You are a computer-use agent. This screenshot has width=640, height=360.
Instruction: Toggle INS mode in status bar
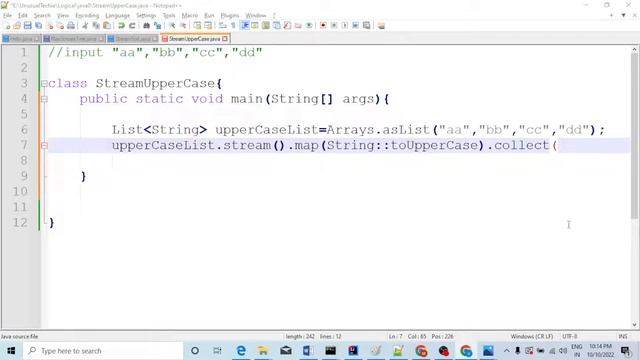pos(623,336)
